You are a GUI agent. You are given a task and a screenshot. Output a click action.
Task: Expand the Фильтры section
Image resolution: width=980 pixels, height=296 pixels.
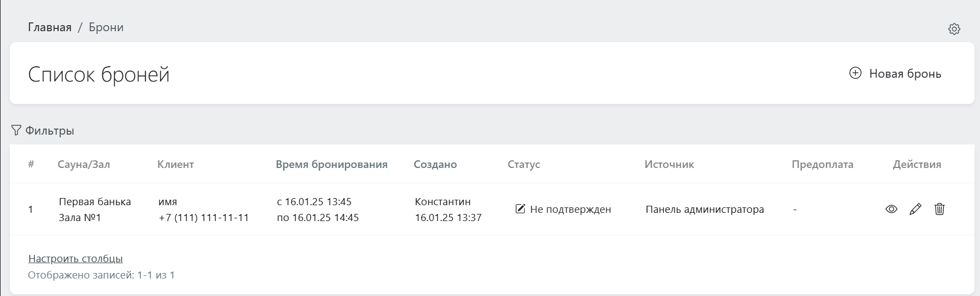point(49,131)
